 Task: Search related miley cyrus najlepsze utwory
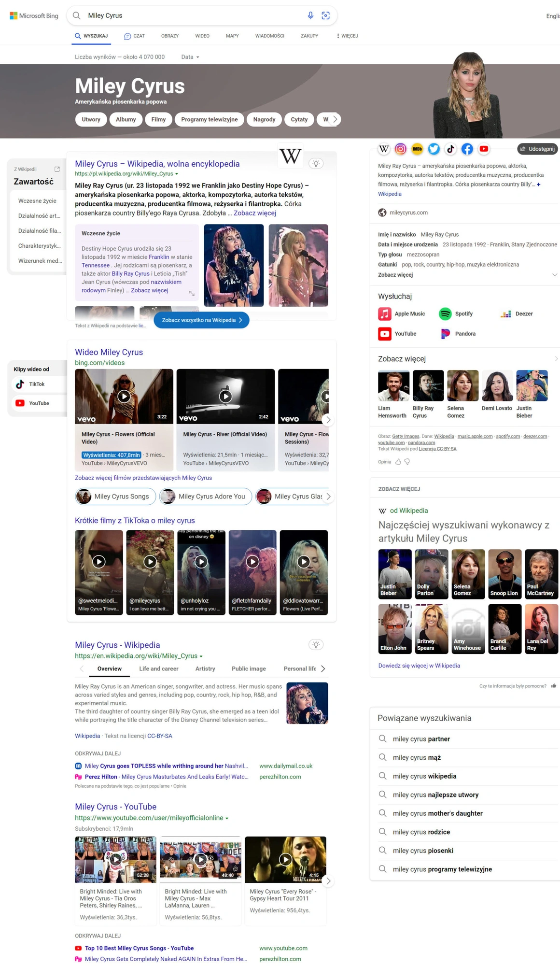[x=436, y=795]
